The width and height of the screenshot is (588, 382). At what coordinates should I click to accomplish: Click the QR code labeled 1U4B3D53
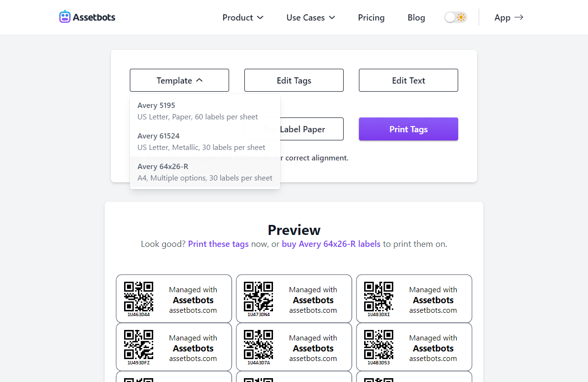point(378,345)
